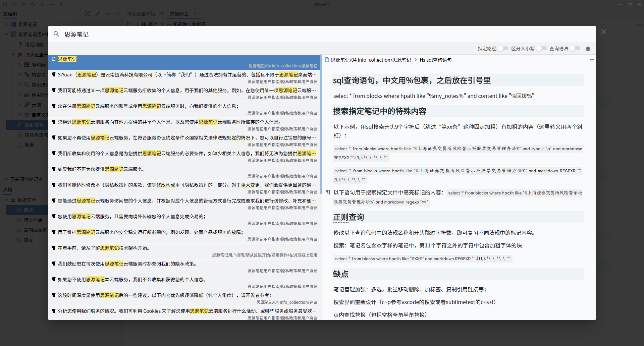Enable the 查询语法 toggle
Screen dimensions: 644x346
coord(575,49)
